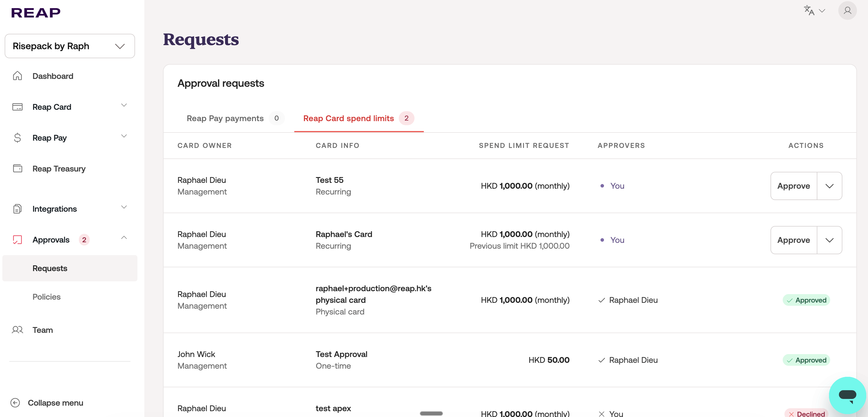868x417 pixels.
Task: Open the Risepack by Raph company selector
Action: pos(70,46)
